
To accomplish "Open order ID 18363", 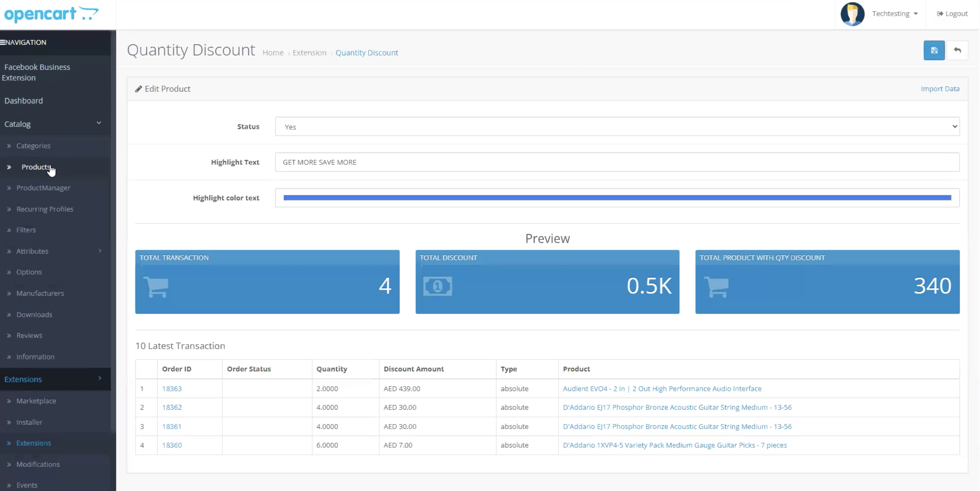I will point(172,389).
